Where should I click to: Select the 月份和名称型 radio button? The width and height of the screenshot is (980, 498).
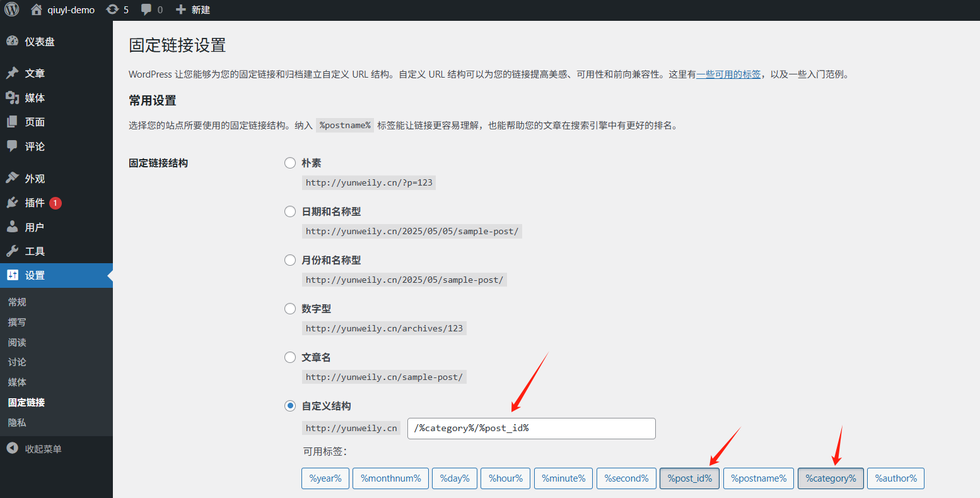290,260
